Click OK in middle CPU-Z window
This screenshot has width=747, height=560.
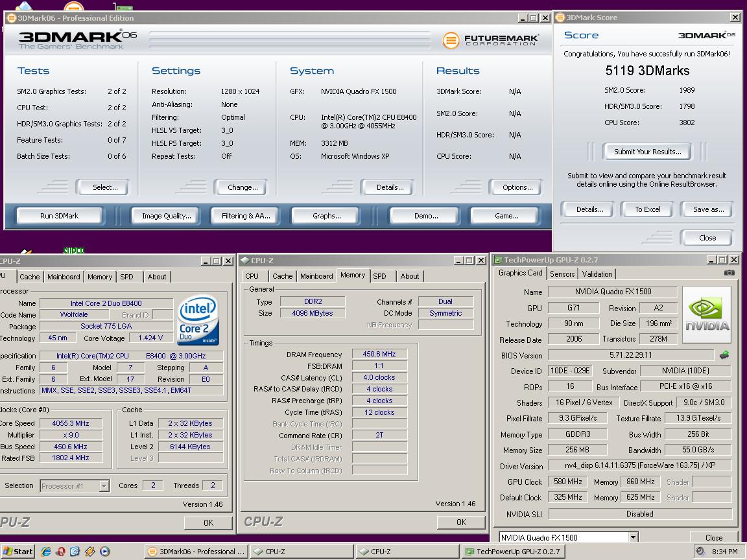click(461, 522)
